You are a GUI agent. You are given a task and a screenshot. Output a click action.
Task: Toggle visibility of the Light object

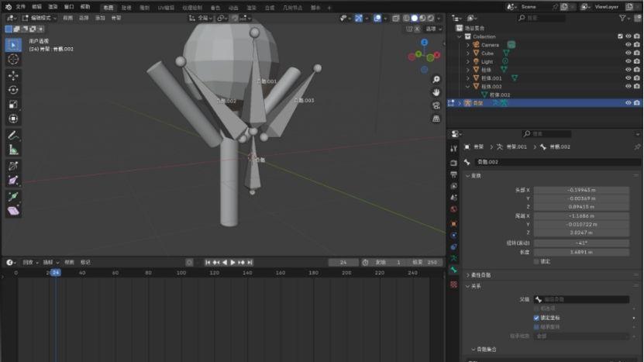(628, 61)
